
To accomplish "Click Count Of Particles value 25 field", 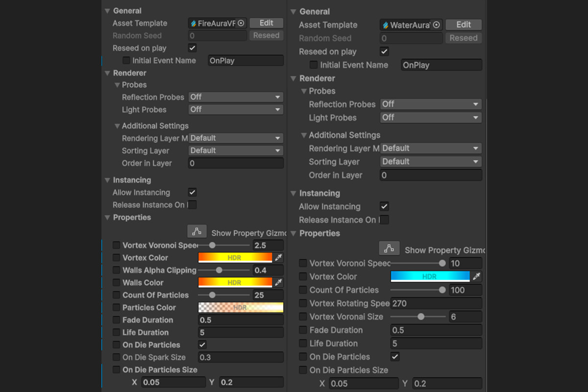I will point(268,295).
